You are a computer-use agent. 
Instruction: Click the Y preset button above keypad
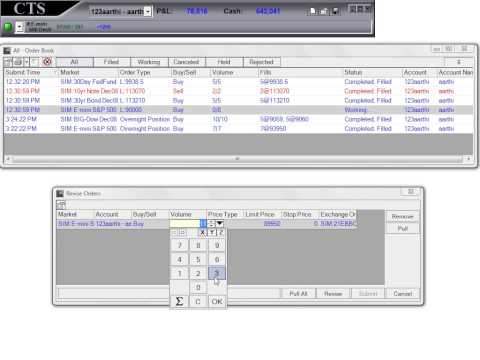pyautogui.click(x=212, y=233)
